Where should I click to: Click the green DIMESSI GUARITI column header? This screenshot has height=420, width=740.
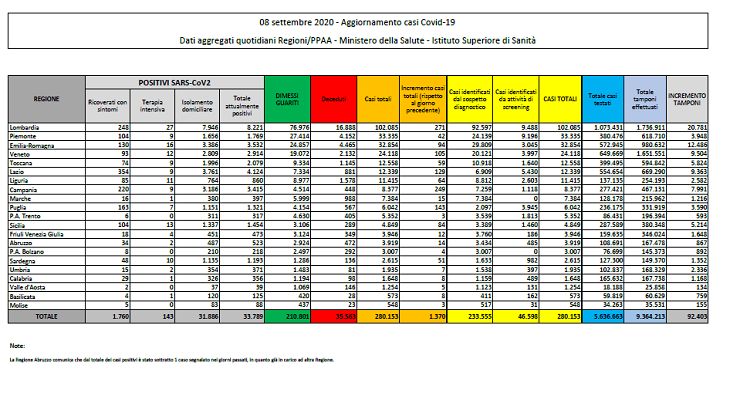pos(290,99)
